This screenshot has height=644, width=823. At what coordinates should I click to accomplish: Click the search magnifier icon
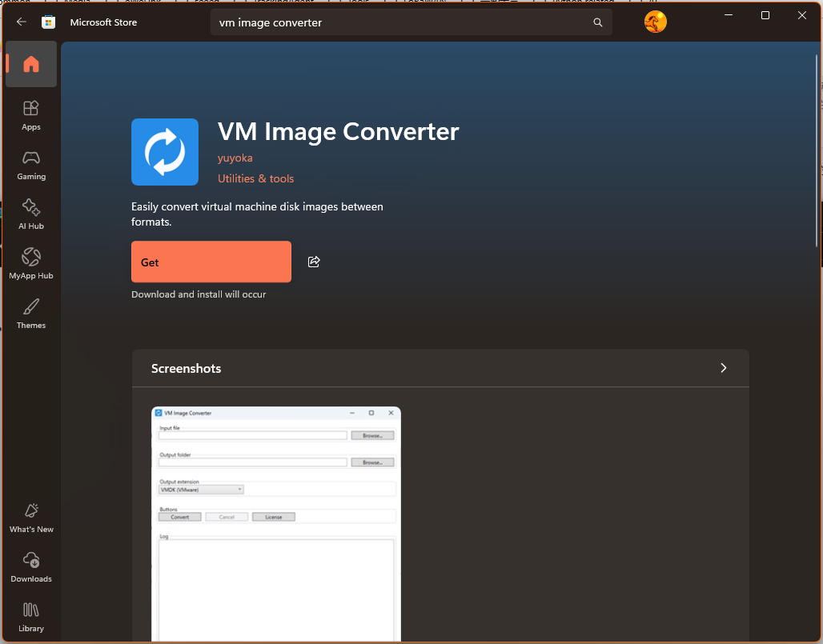click(x=597, y=22)
